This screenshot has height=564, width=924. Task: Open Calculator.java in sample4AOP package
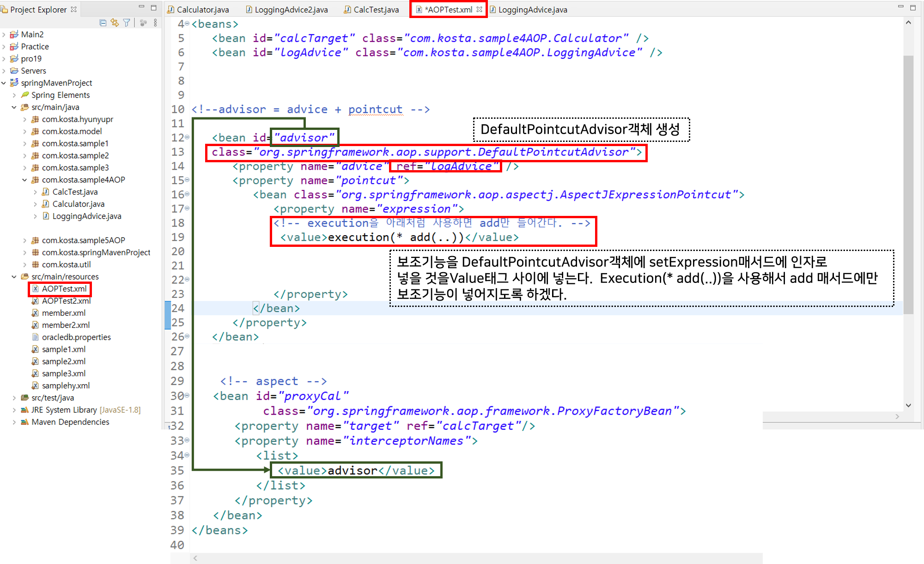click(x=78, y=204)
